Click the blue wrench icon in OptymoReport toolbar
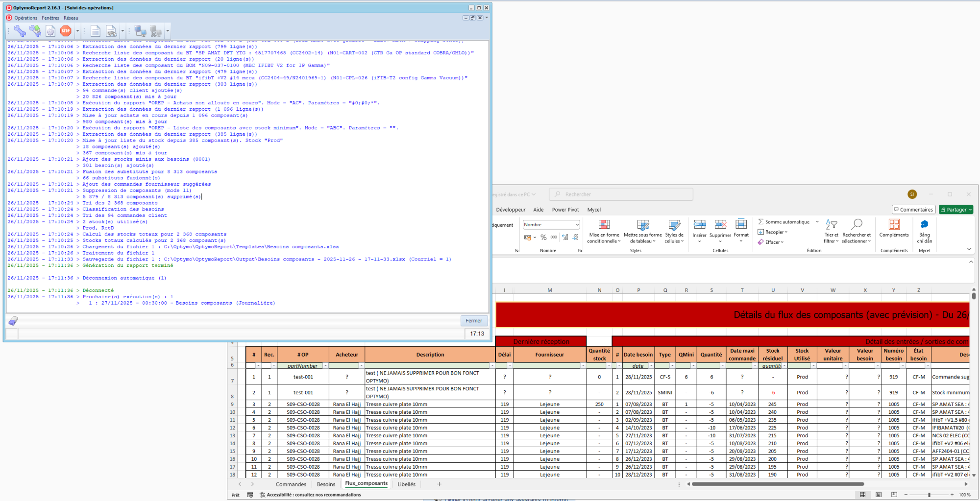 point(20,31)
